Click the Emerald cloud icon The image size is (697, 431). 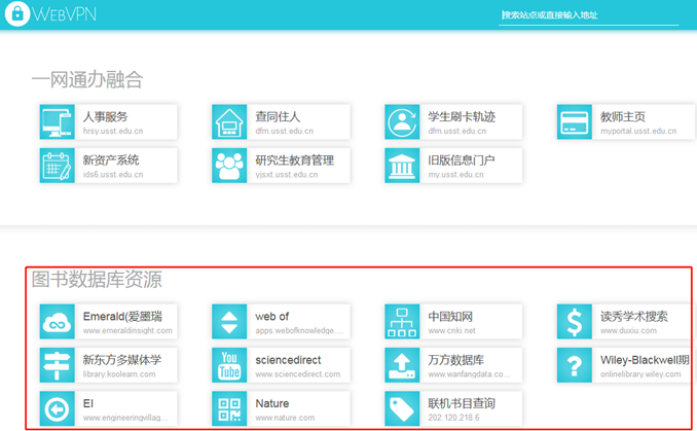[57, 322]
